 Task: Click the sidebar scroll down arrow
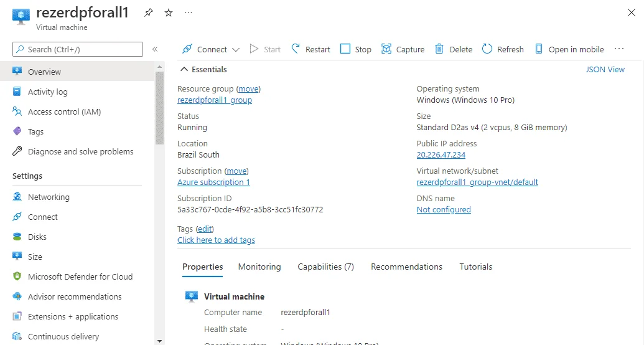pos(159,341)
